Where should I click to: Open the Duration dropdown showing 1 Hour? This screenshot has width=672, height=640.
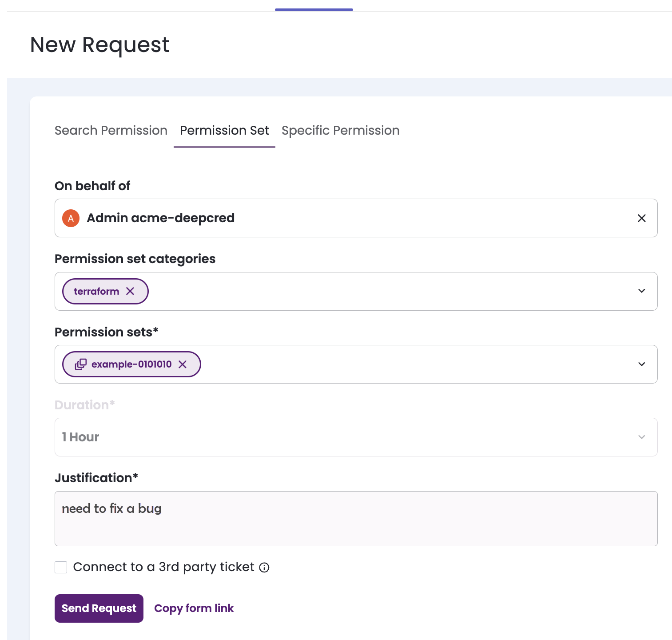(356, 437)
